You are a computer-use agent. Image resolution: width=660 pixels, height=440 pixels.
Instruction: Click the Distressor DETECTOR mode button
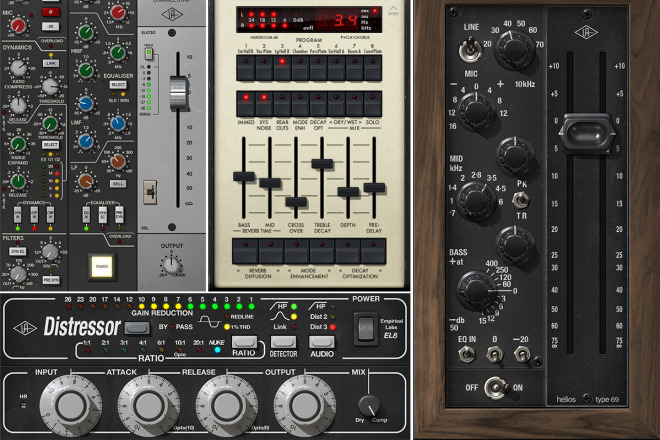(283, 341)
